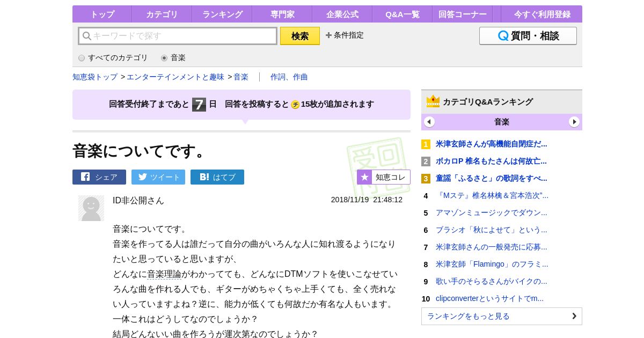Viewport: 644px width, 338px height.
Task: Open the 専門家 navigation tab
Action: pos(282,14)
